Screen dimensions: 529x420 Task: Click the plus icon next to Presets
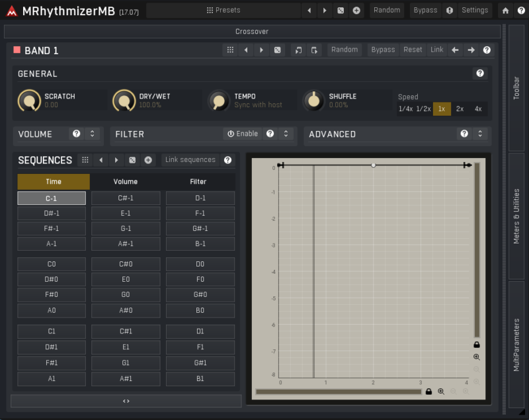[356, 10]
